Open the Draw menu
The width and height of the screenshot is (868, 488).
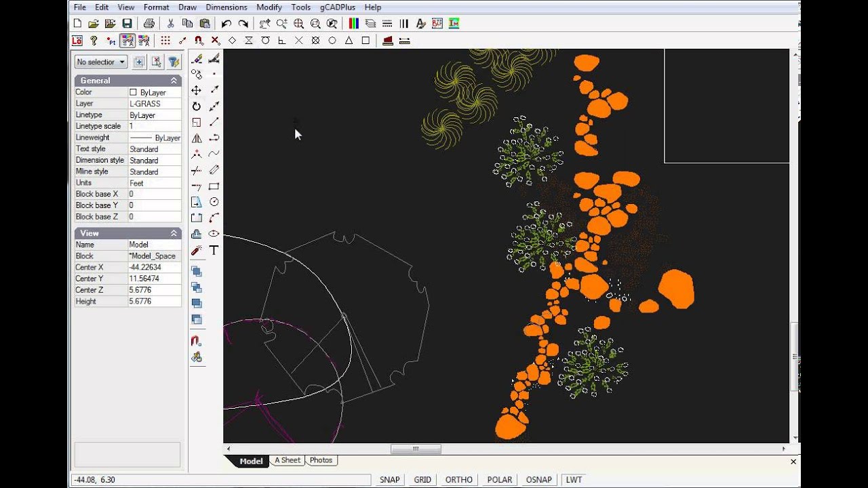187,7
